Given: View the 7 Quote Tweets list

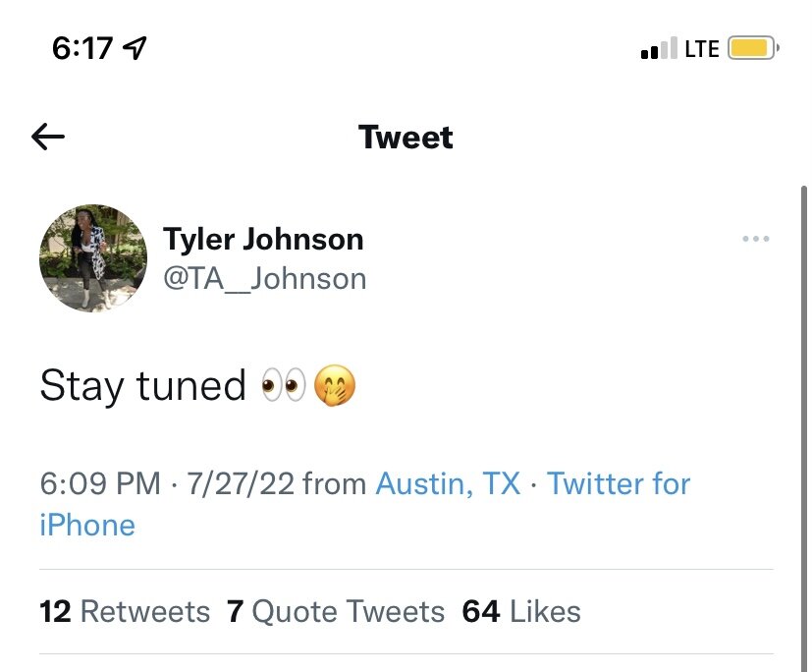Looking at the screenshot, I should (336, 612).
